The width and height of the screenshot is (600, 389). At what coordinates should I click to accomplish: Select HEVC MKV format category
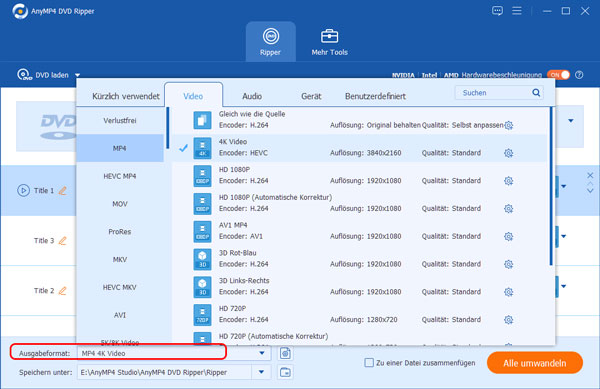[x=120, y=287]
